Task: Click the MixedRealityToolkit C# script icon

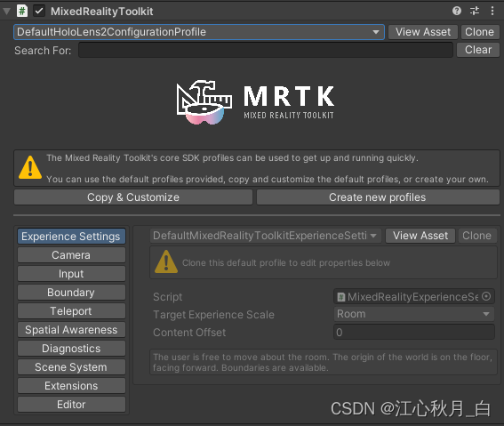Action: [22, 11]
